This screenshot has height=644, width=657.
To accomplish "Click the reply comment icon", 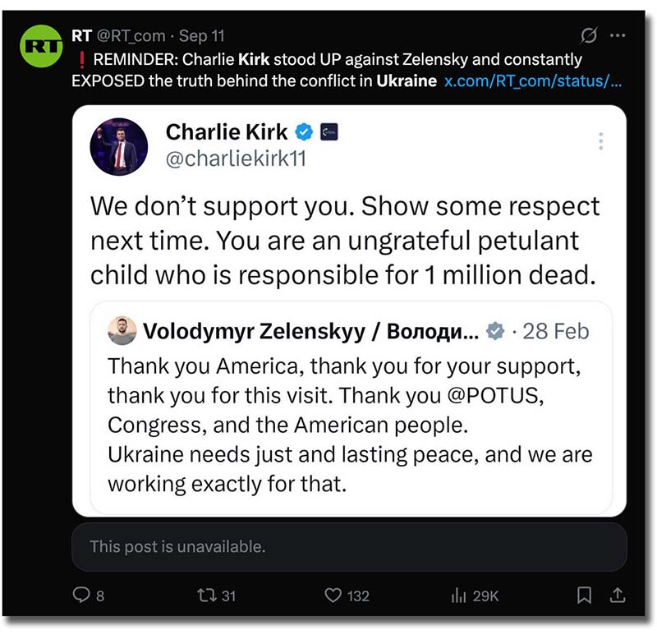I will [x=82, y=596].
